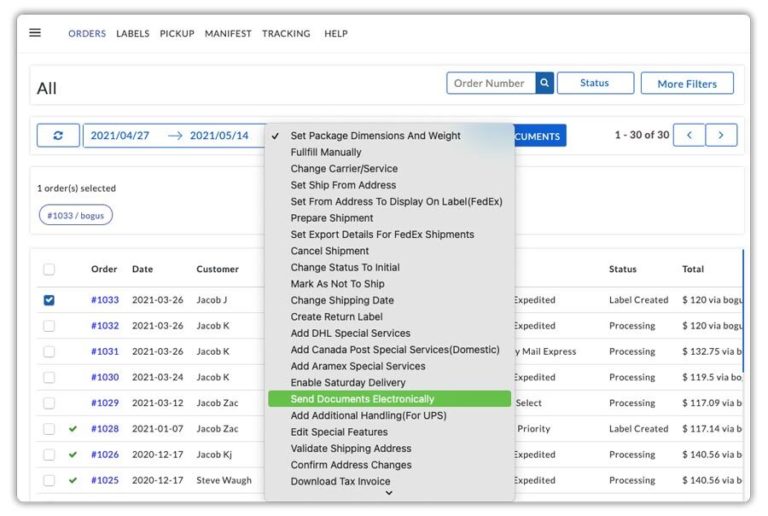The image size is (768, 516).
Task: Check the checkbox for order #1026
Action: [x=49, y=455]
